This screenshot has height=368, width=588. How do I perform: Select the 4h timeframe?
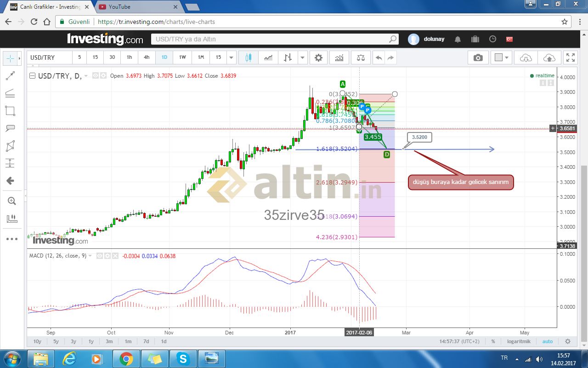coord(147,57)
